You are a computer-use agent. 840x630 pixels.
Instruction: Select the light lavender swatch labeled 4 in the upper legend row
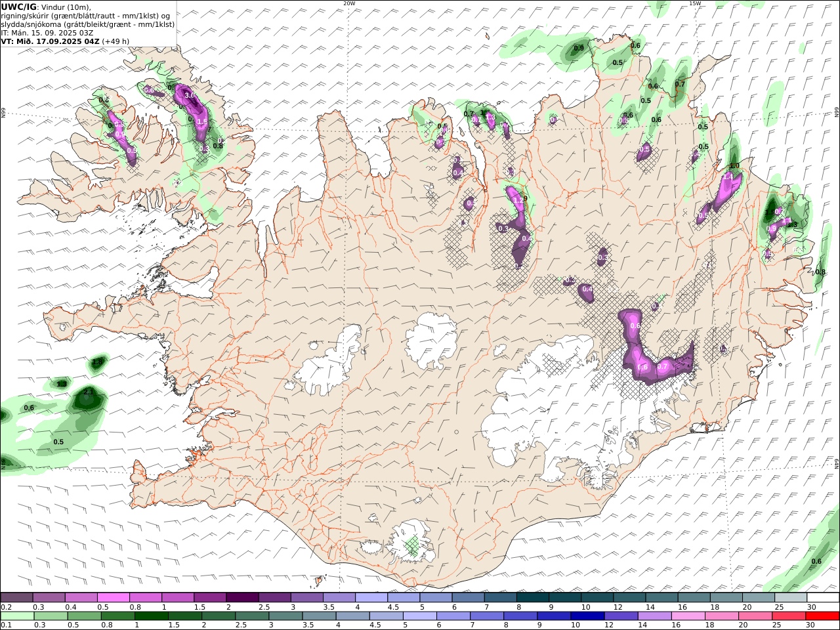point(371,598)
